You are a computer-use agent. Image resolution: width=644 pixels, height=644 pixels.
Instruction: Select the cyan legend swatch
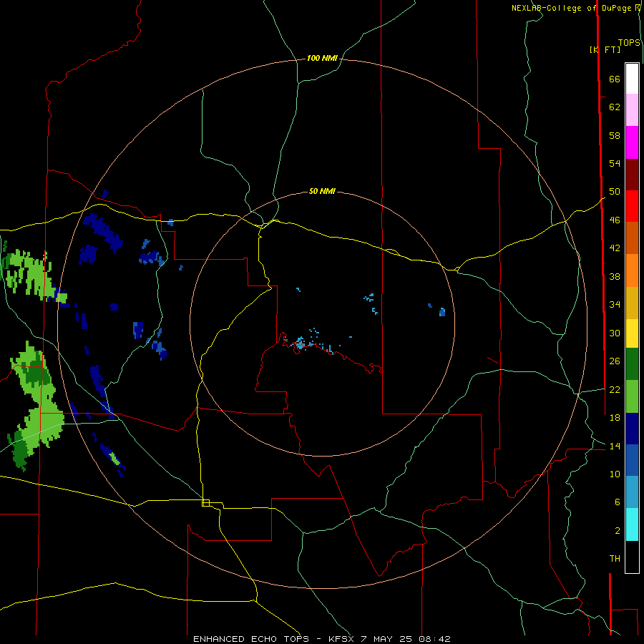point(632,525)
